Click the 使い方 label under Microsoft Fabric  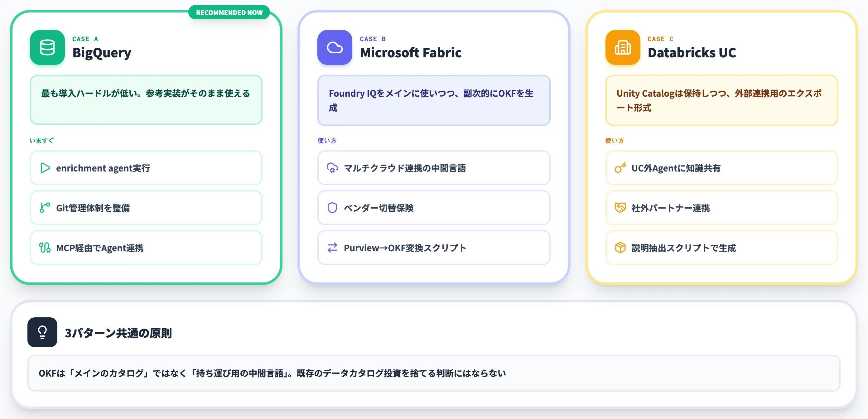(327, 141)
